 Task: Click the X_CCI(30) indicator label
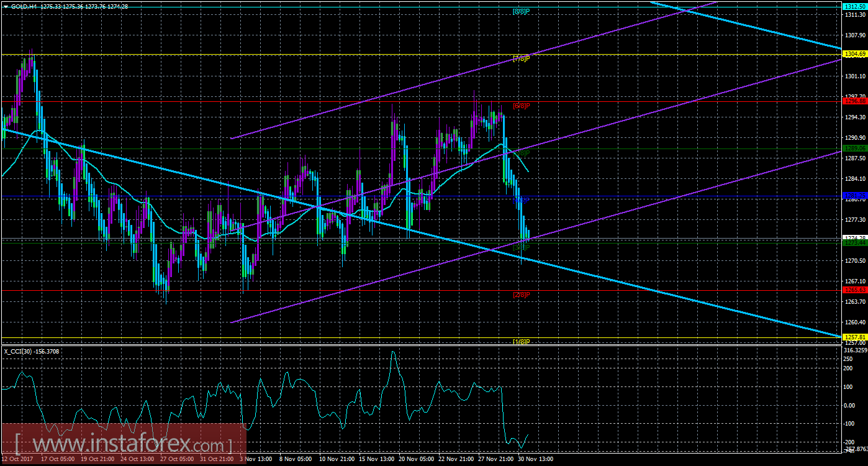31,351
